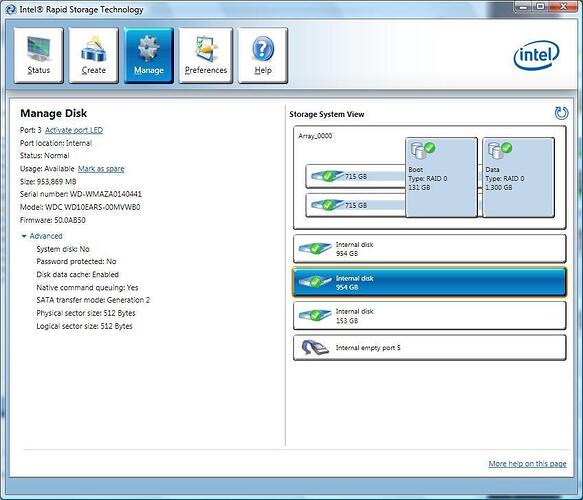Click Physical sector size 512 Bytes text

click(x=86, y=313)
